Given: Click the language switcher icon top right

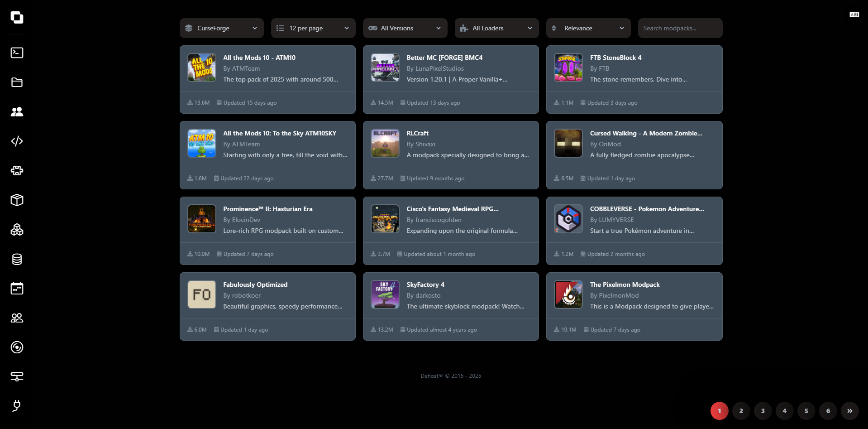Looking at the screenshot, I should [854, 15].
